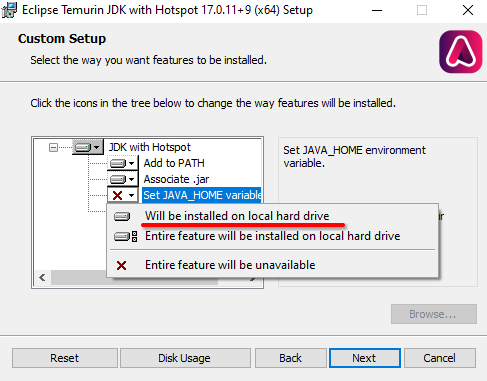Image resolution: width=487 pixels, height=381 pixels.
Task: Open the Add to PATH feature dropdown
Action: (x=123, y=163)
